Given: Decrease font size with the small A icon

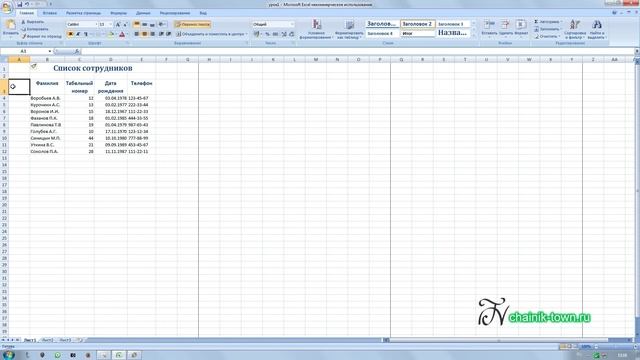Looking at the screenshot, I should pos(125,24).
